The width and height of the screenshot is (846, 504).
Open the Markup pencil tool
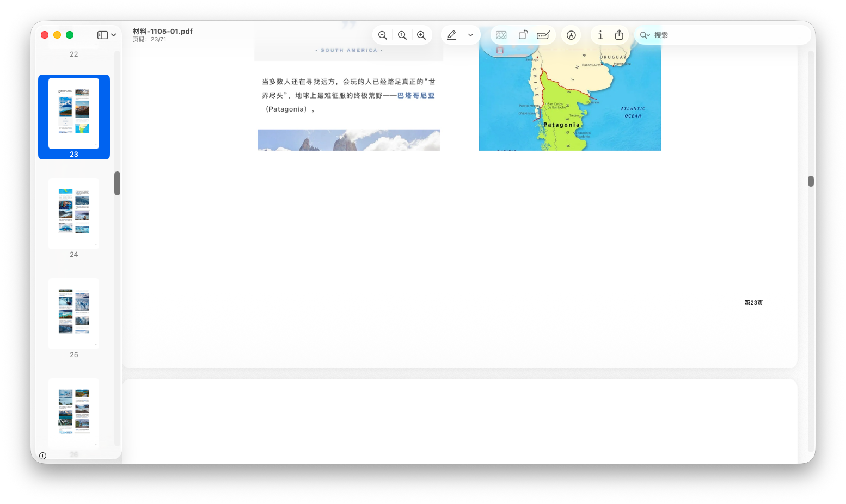[451, 35]
